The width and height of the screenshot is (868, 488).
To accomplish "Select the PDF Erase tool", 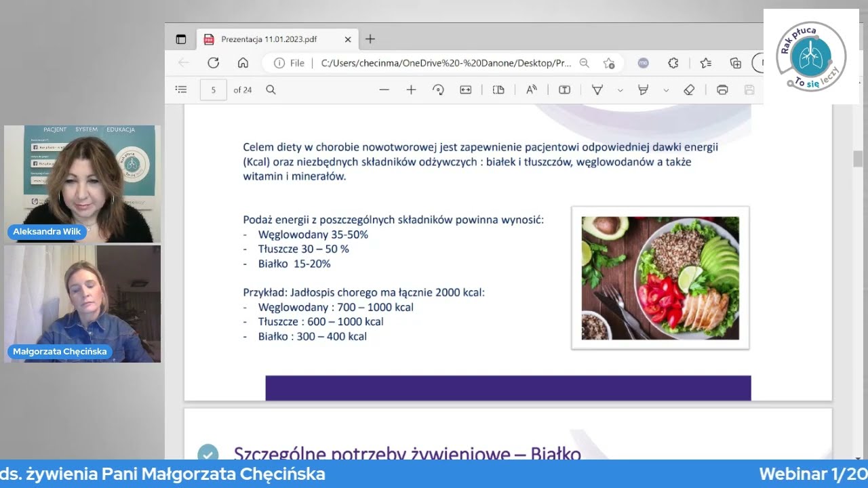I will click(689, 89).
